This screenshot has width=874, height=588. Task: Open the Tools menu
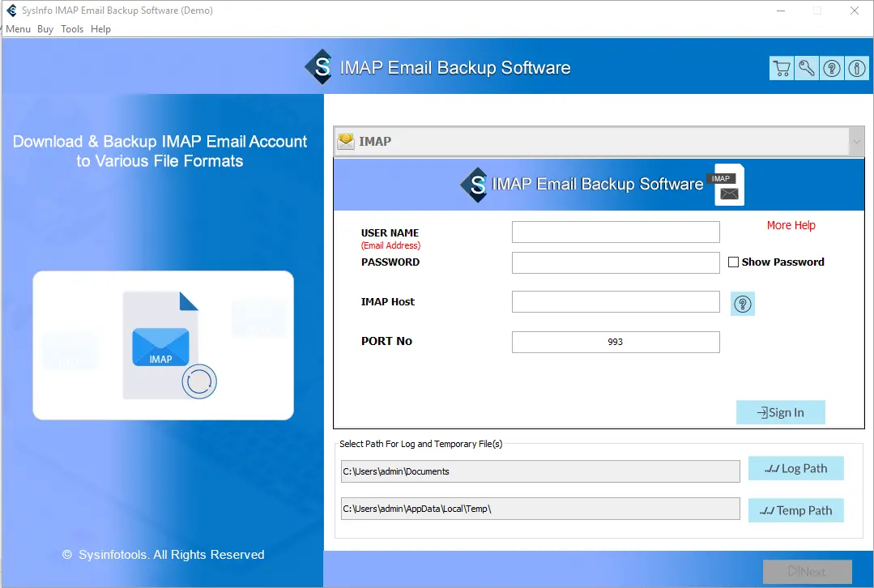(72, 29)
